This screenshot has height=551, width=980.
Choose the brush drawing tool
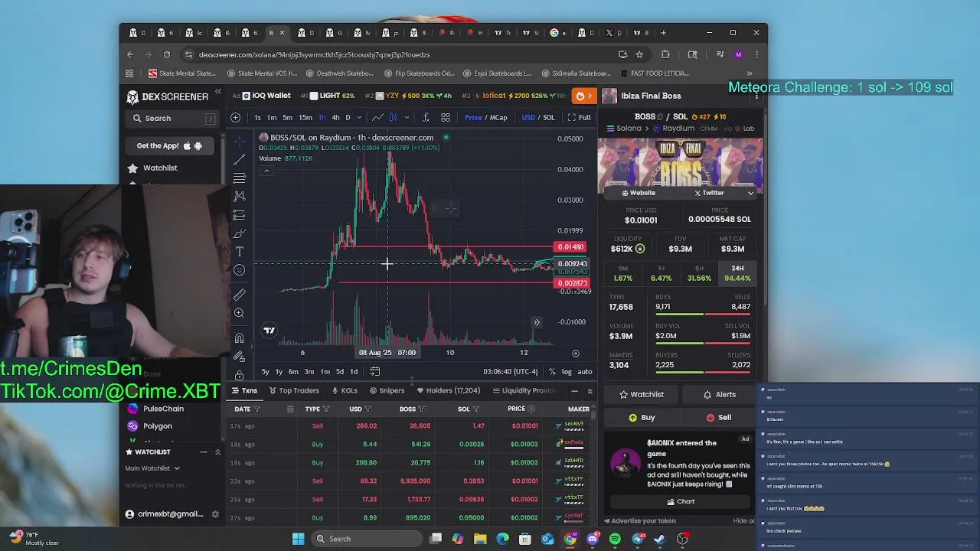coord(240,233)
